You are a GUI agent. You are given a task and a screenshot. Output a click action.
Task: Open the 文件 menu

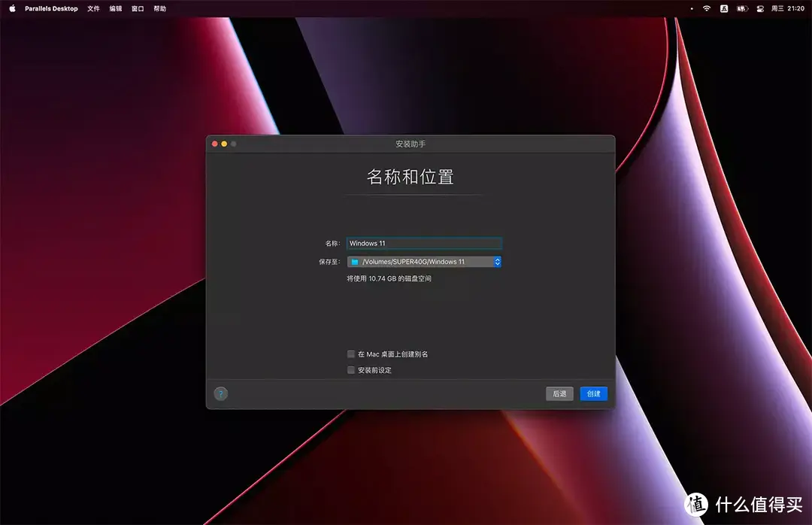[93, 8]
